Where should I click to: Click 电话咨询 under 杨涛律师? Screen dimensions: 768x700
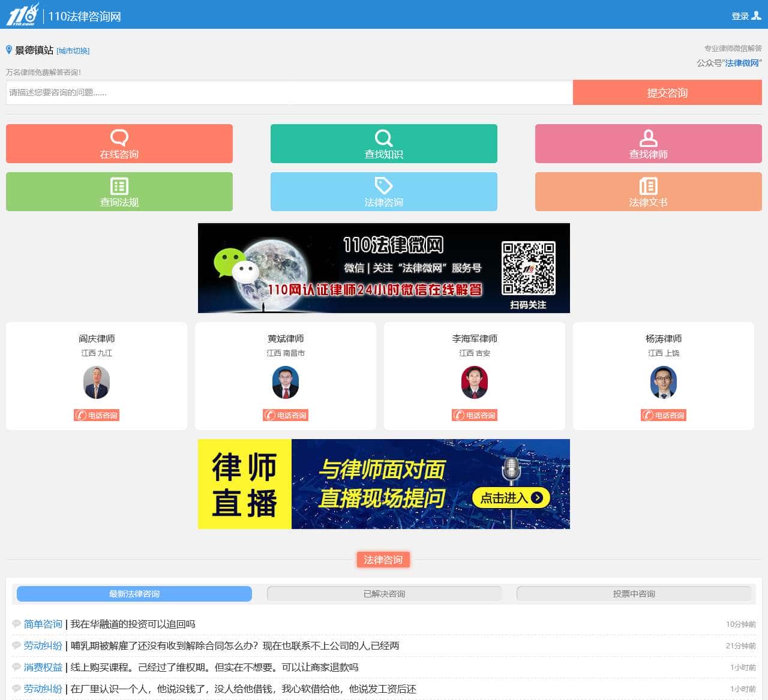[x=664, y=415]
